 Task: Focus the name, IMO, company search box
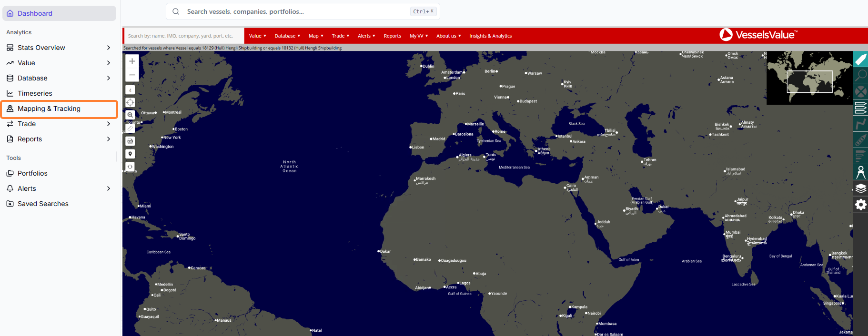click(185, 36)
